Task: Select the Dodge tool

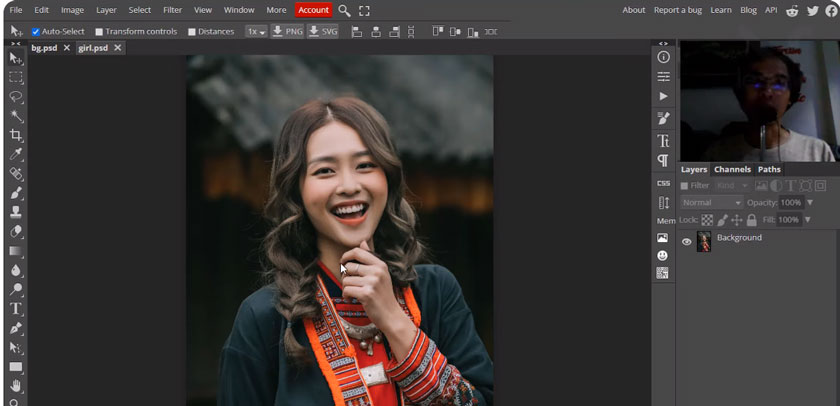Action: click(16, 289)
